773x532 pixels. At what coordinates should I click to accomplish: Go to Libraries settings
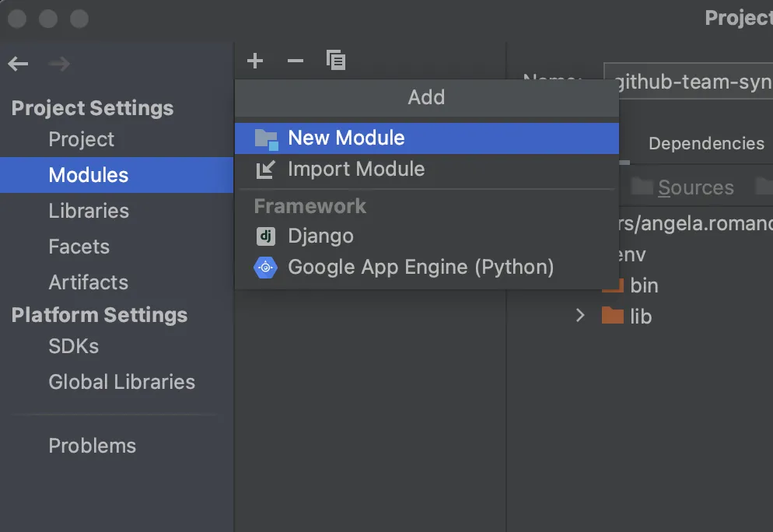click(89, 211)
